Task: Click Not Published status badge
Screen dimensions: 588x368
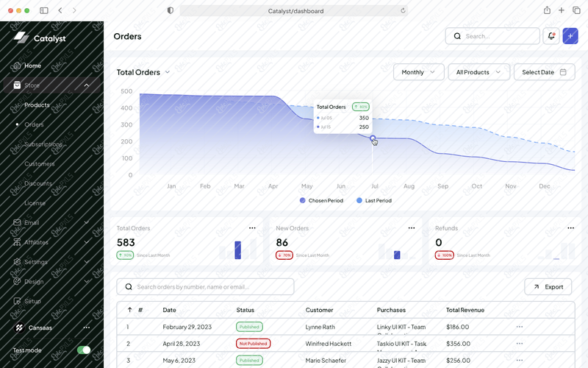Action: tap(253, 344)
